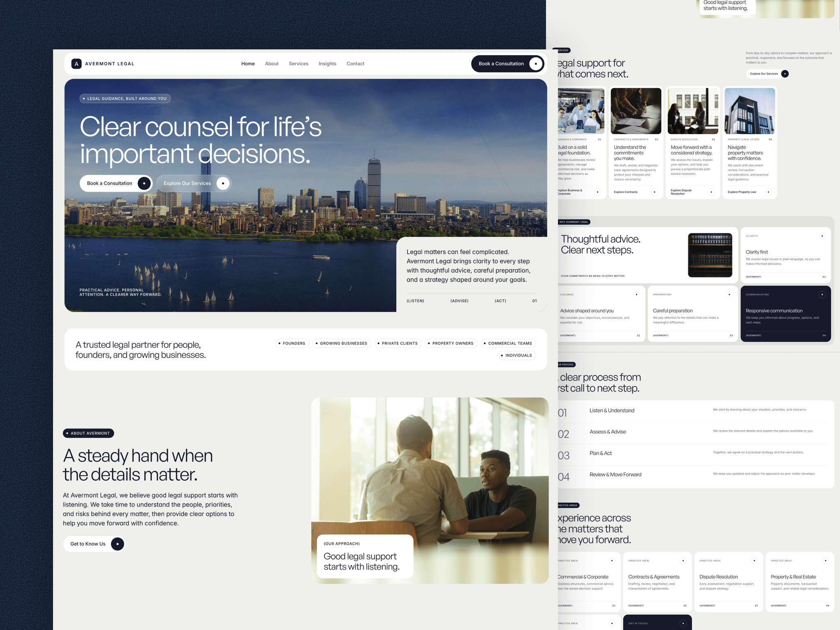Click the dot icon on the Get in Touch card
This screenshot has height=630, width=840.
[683, 623]
